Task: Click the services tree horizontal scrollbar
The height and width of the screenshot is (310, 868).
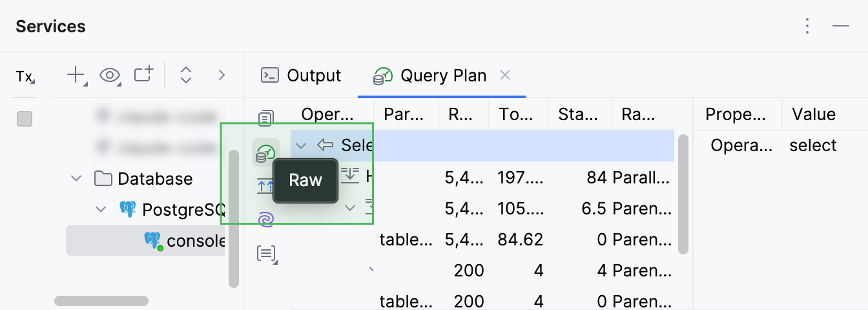Action: [x=101, y=301]
